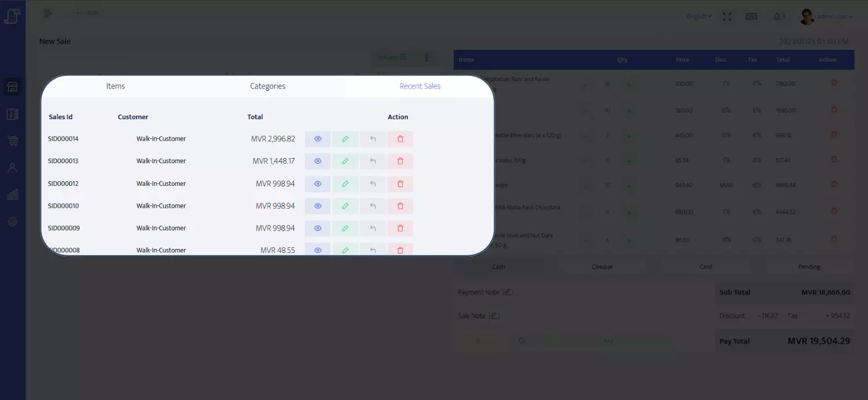View sale SID000009 via eye icon
Image resolution: width=868 pixels, height=400 pixels.
click(x=318, y=229)
